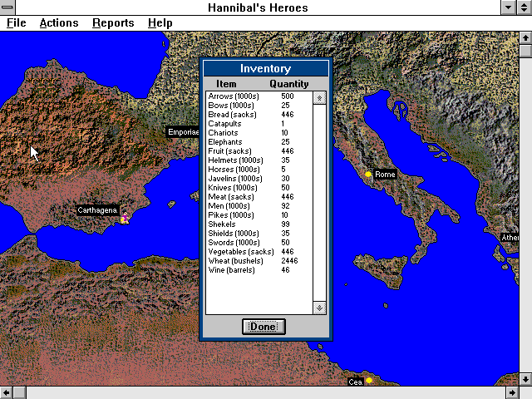Click the map vertical scroll-up arrow

coord(525,37)
